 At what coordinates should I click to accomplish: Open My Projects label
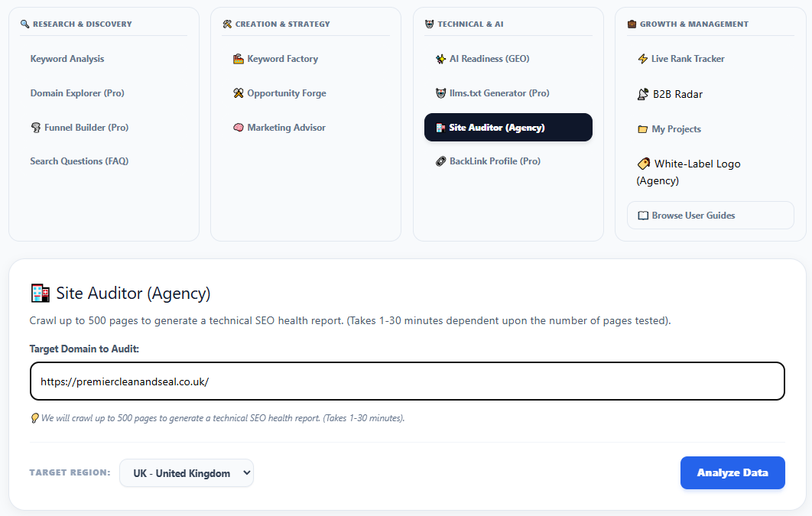point(677,129)
